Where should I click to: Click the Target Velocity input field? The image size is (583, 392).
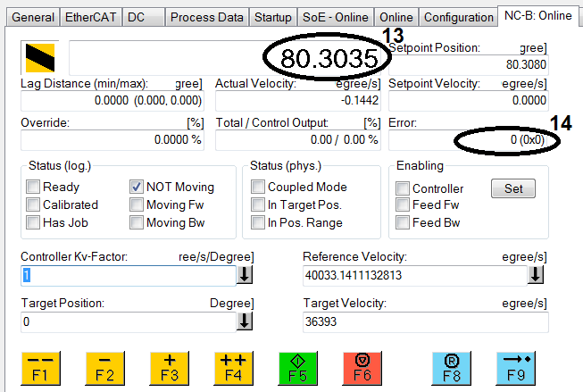[426, 321]
